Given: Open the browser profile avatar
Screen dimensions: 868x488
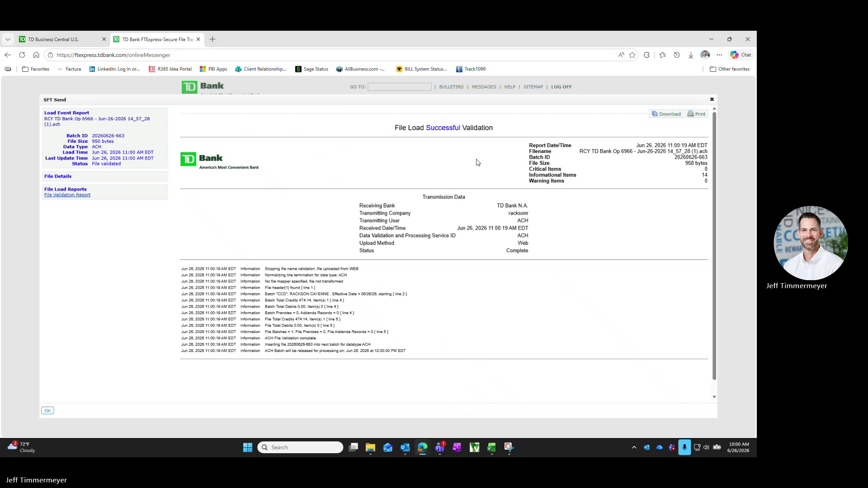Looking at the screenshot, I should pos(705,55).
